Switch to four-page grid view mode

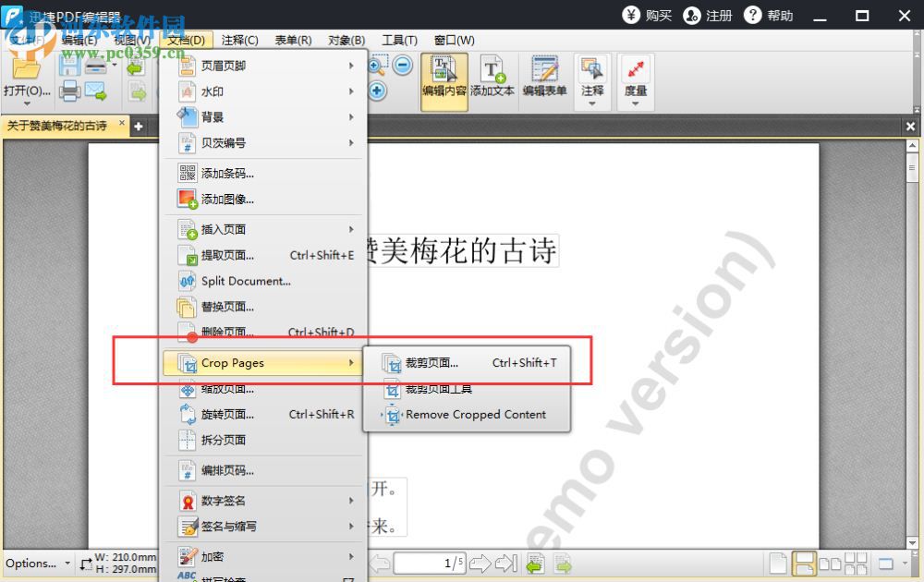(855, 563)
